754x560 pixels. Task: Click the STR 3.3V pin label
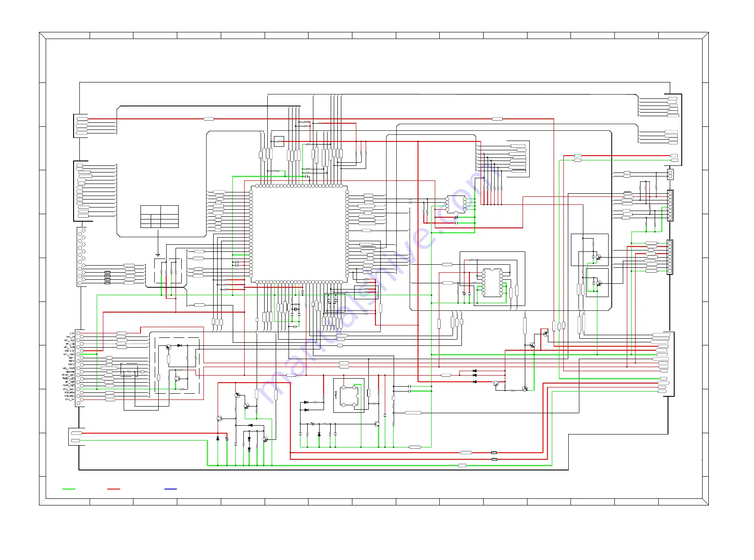(x=70, y=351)
